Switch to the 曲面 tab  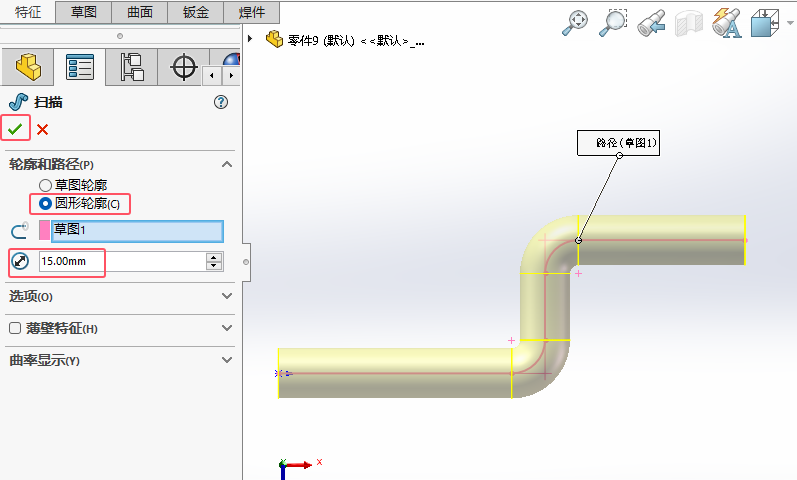point(140,12)
